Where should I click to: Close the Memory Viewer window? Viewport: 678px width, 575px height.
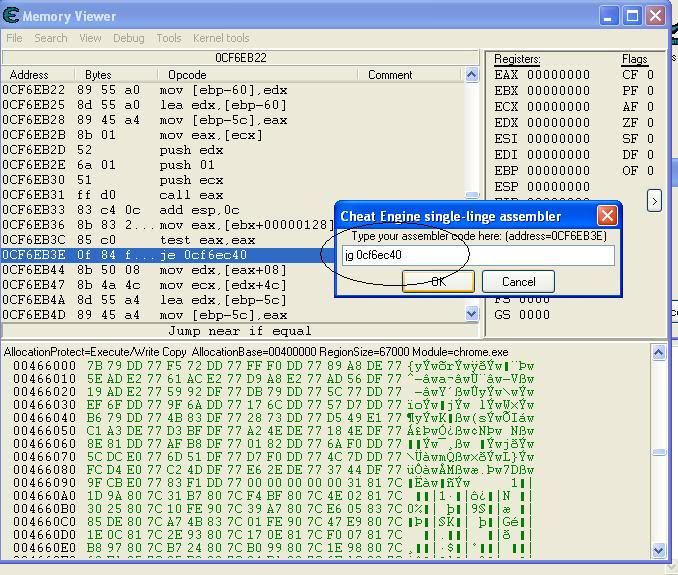[656, 16]
